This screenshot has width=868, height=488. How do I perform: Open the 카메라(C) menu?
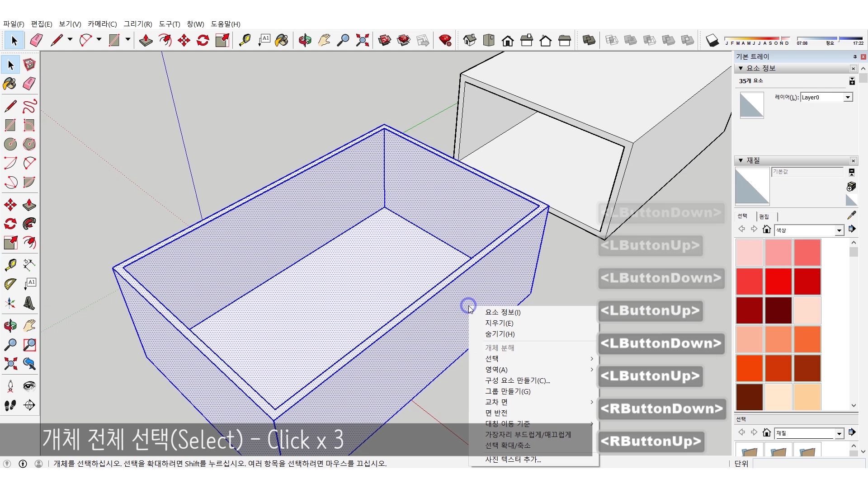pyautogui.click(x=102, y=24)
